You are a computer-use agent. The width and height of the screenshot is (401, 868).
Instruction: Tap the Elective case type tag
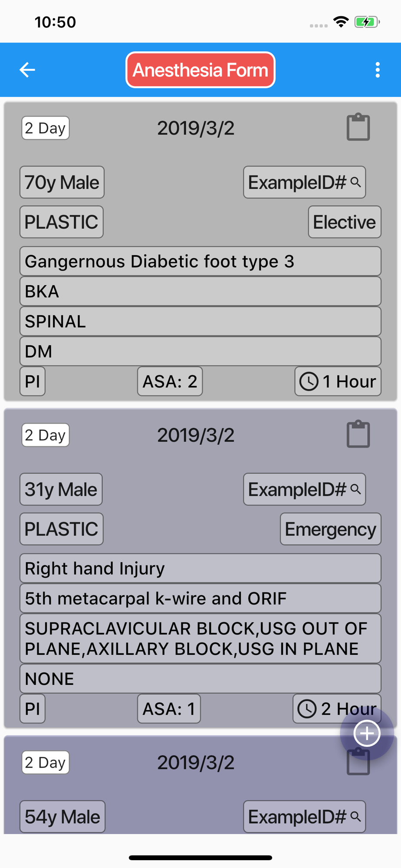(x=345, y=222)
